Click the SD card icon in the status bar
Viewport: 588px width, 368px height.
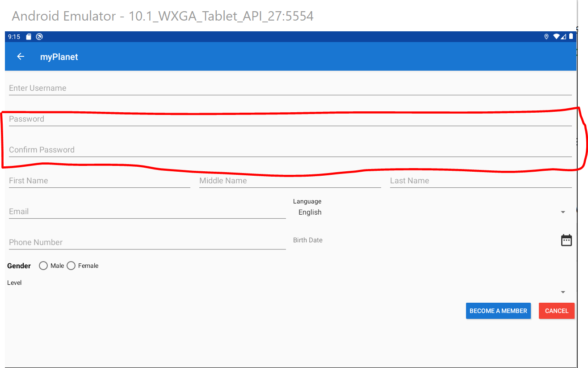click(x=28, y=36)
